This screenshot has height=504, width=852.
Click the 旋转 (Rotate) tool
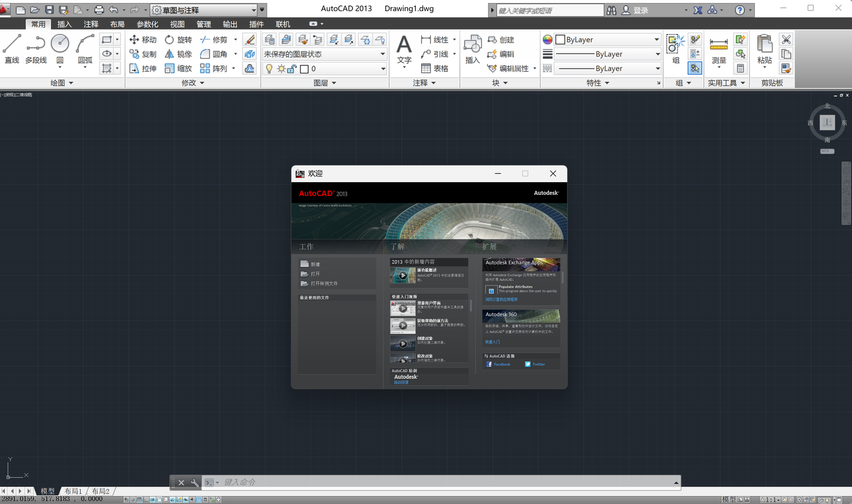coord(178,40)
